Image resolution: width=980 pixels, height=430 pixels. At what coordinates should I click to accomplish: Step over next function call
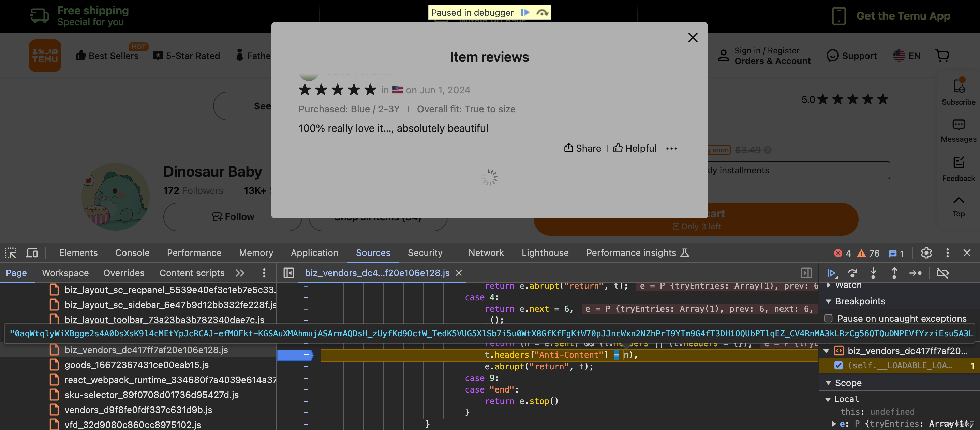pyautogui.click(x=852, y=273)
